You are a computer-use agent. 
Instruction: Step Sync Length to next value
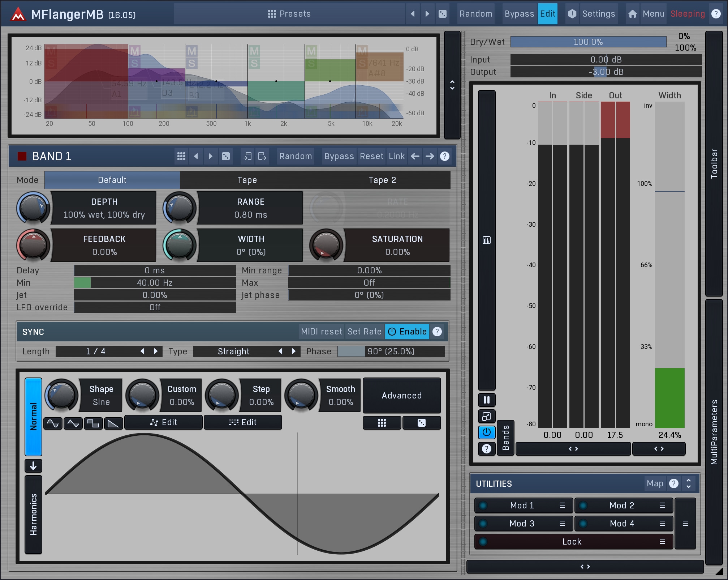pos(156,351)
